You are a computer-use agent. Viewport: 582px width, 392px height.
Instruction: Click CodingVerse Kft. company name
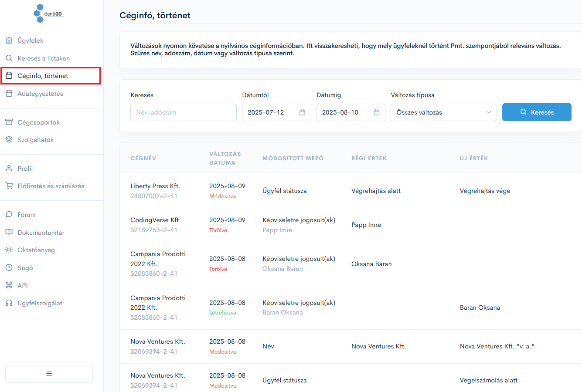[x=156, y=220]
